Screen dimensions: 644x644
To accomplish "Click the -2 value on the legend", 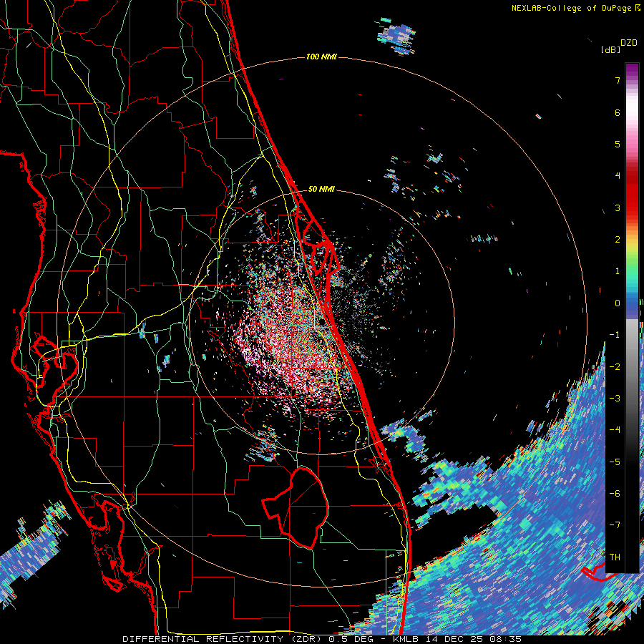I will coord(615,367).
